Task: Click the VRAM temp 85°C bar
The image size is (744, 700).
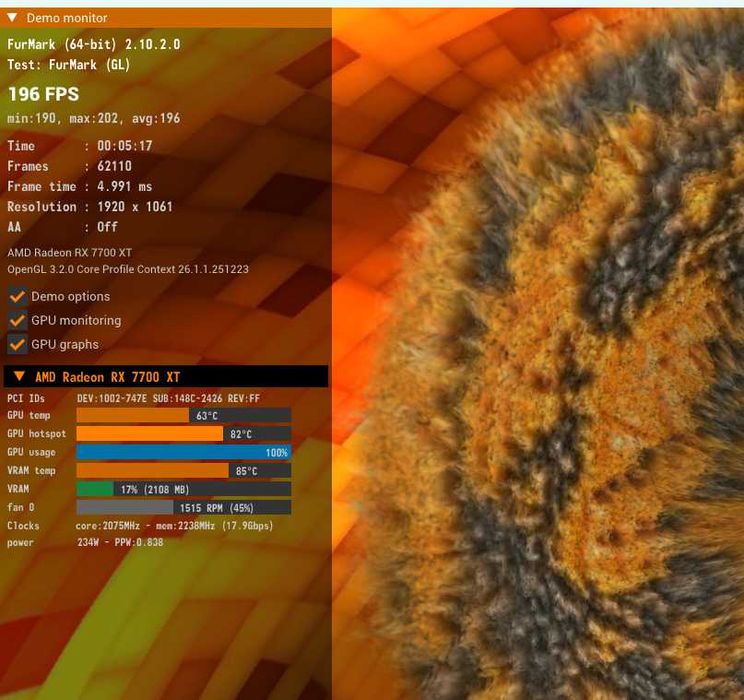Action: pos(184,471)
